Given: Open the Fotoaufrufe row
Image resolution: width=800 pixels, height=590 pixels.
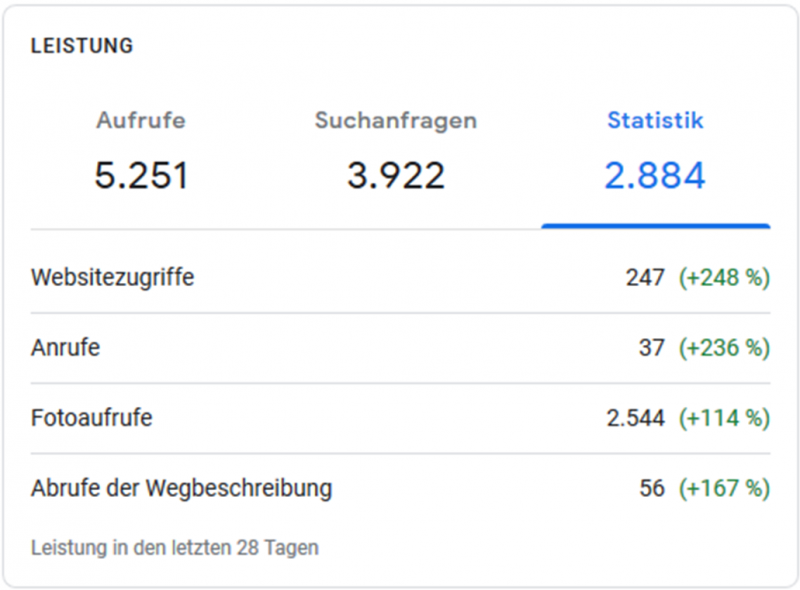Looking at the screenshot, I should 92,418.
